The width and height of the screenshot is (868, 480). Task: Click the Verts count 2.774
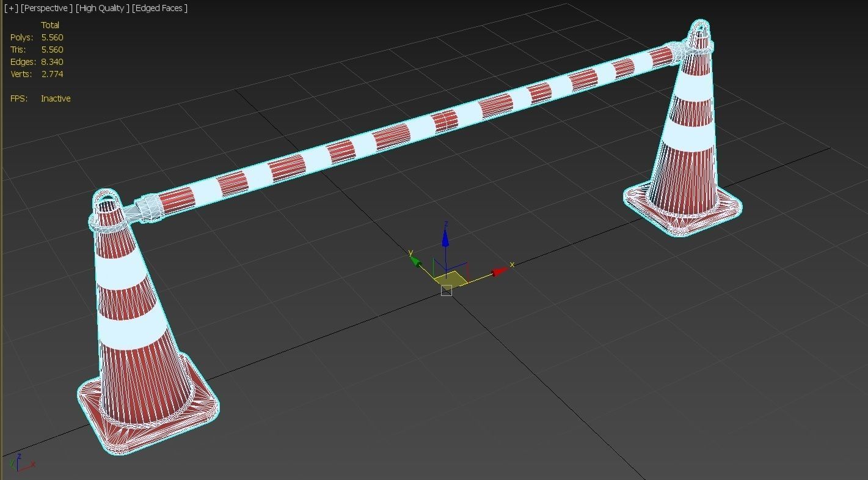coord(53,74)
